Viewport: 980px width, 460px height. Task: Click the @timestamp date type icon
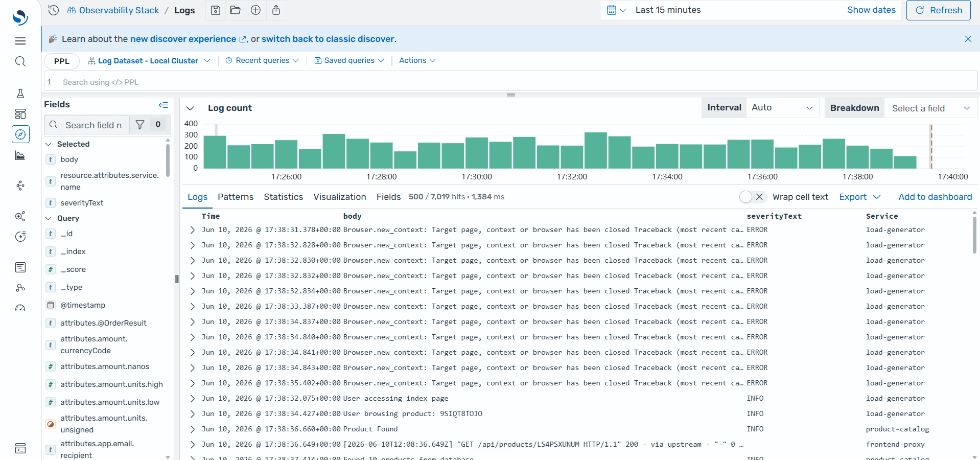(51, 305)
